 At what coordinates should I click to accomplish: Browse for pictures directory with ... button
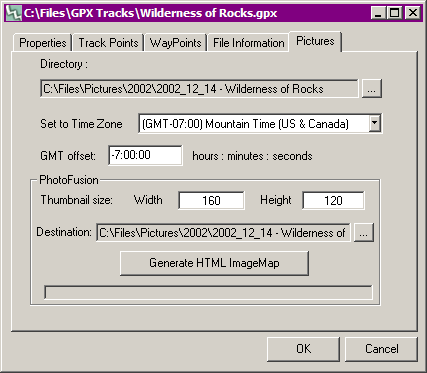pyautogui.click(x=372, y=89)
